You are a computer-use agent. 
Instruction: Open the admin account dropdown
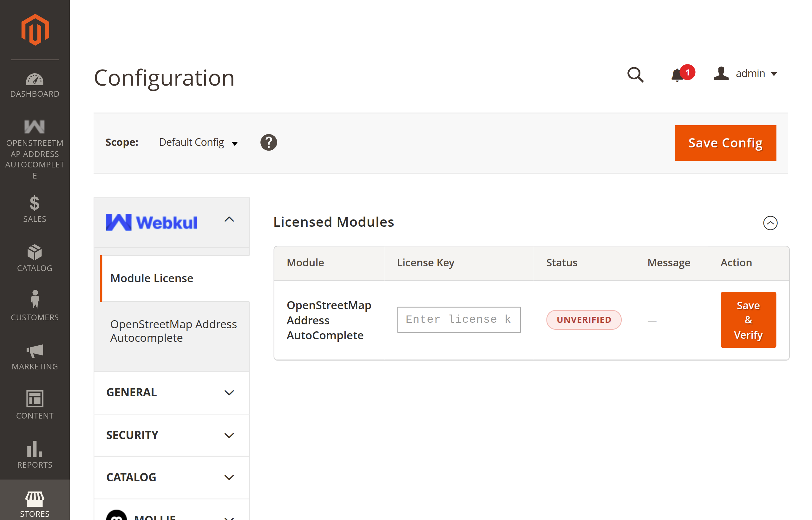click(x=745, y=73)
